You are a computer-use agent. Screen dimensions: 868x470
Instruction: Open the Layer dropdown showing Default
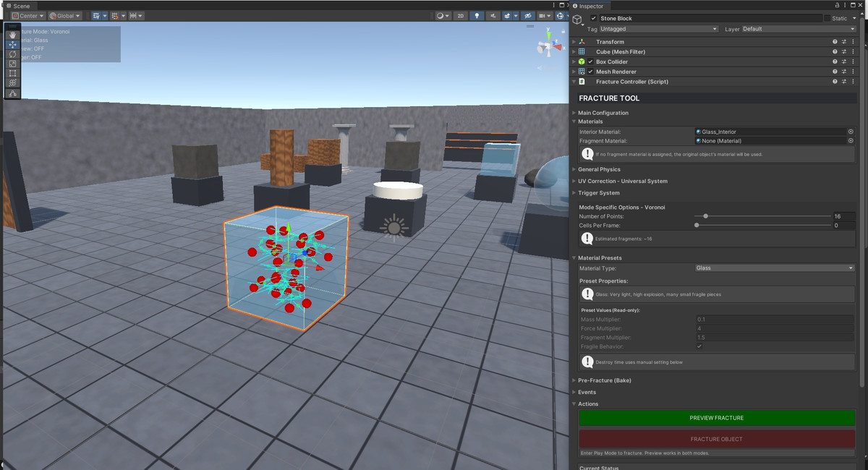[x=799, y=29]
